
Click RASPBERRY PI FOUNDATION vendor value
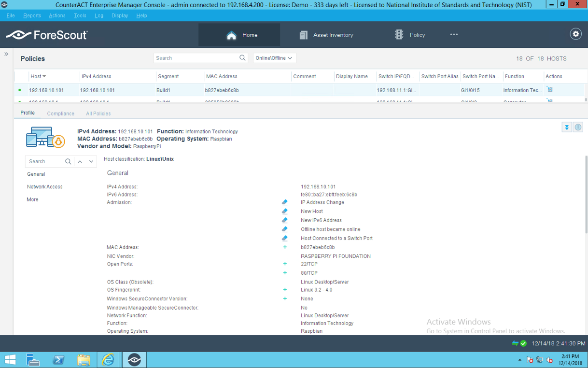tap(336, 256)
